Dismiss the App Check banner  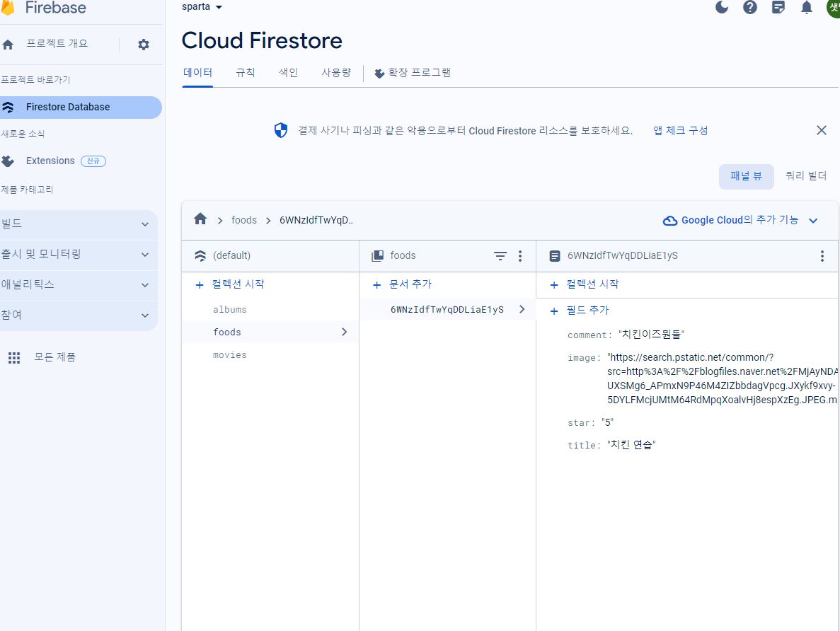click(x=822, y=130)
